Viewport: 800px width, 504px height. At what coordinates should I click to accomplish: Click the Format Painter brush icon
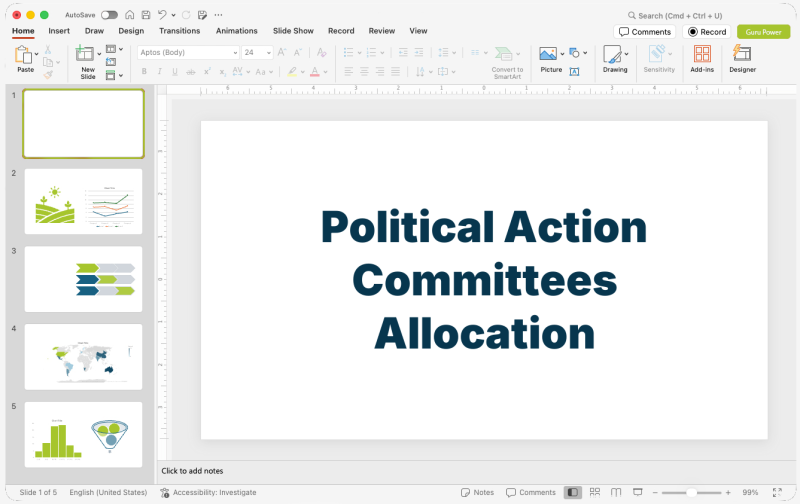tap(48, 75)
